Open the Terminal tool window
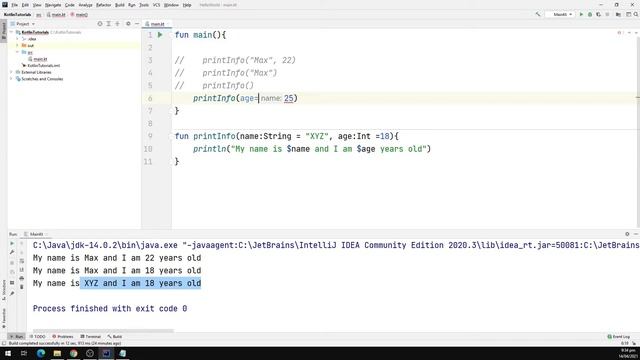The width and height of the screenshot is (640, 360). pos(91,336)
